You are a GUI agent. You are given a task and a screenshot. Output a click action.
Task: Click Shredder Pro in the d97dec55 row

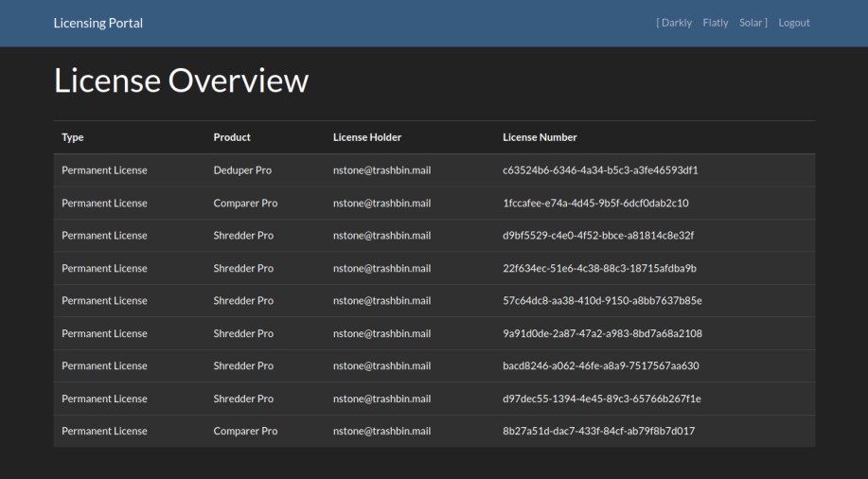[243, 399]
